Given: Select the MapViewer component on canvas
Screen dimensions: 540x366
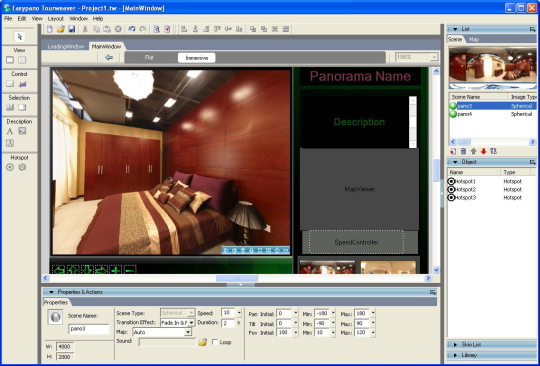Looking at the screenshot, I should pos(360,189).
